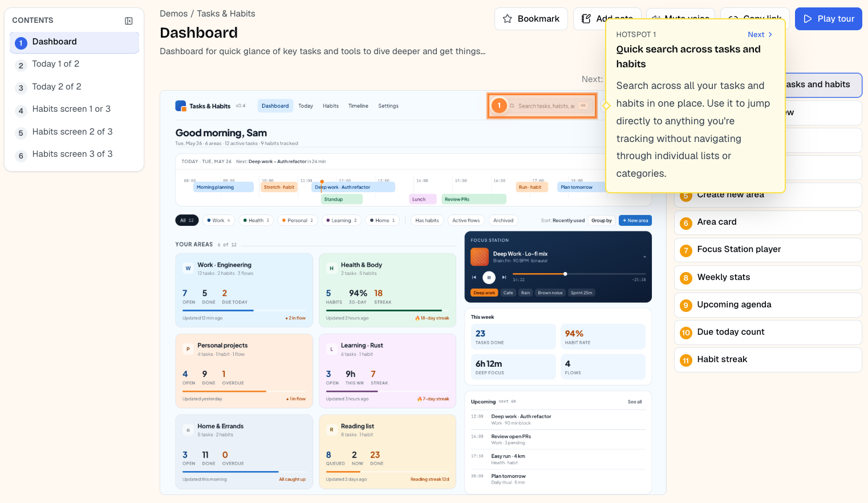Open the Upcoming agenda hotspot item
The width and height of the screenshot is (868, 503).
click(768, 305)
